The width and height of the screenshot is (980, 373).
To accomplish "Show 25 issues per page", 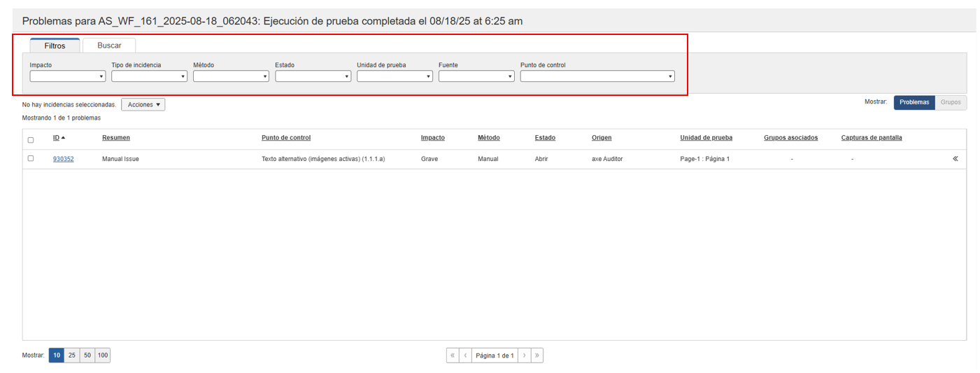I will pos(71,356).
